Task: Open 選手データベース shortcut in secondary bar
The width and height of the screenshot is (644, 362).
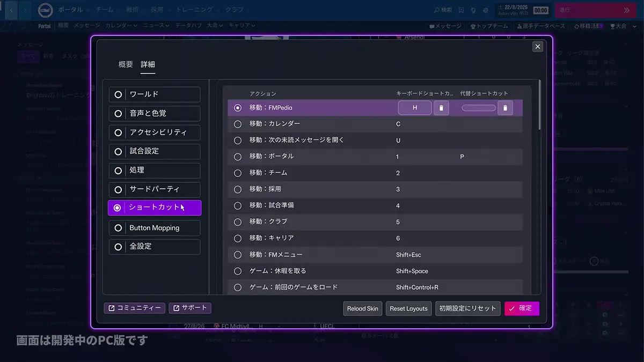Action: (541, 26)
